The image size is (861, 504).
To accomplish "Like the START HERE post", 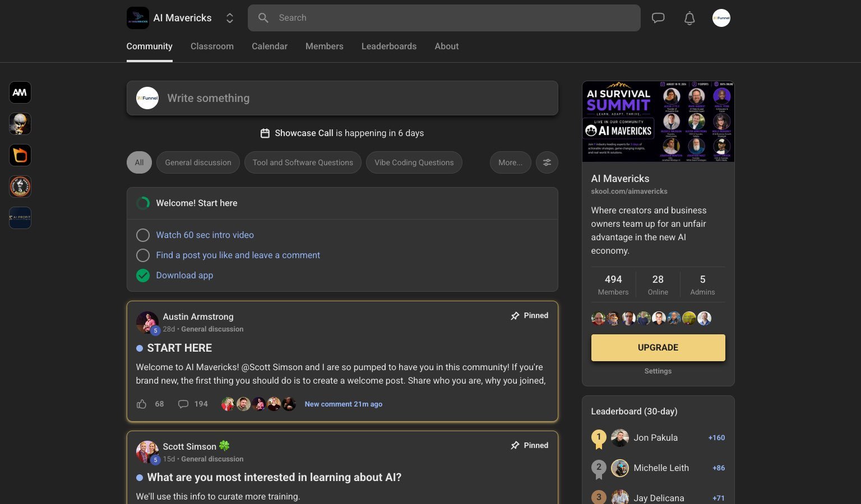I will click(141, 404).
